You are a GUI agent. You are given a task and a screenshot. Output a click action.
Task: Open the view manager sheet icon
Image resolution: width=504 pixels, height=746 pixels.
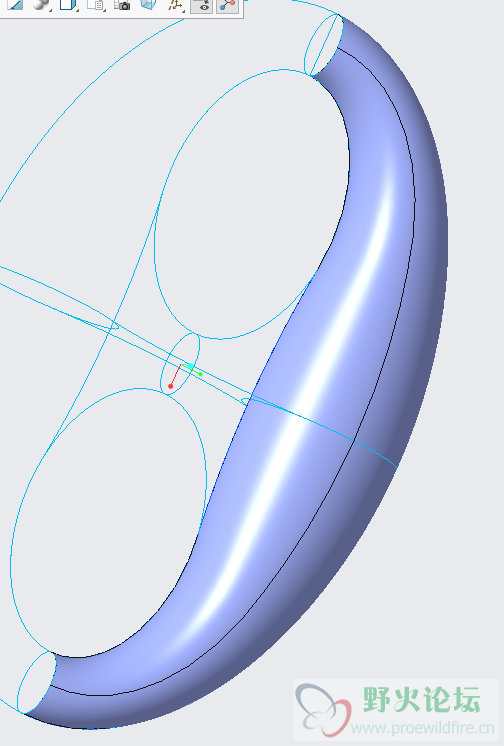[96, 4]
